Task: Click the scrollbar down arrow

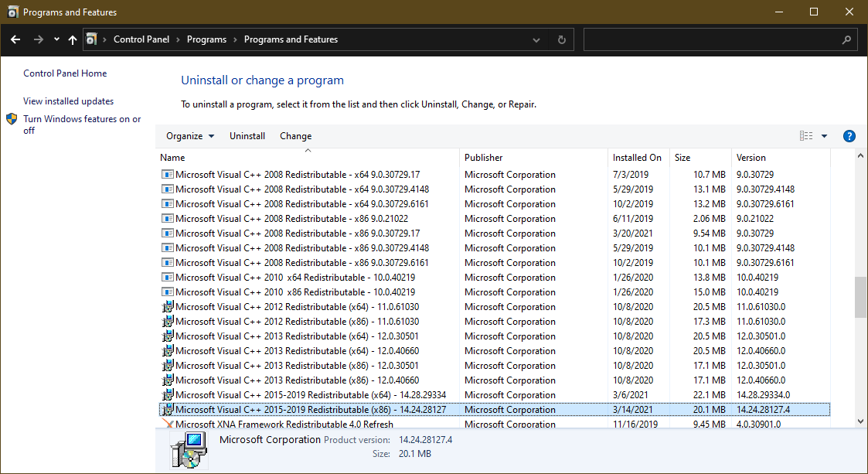Action: 860,421
